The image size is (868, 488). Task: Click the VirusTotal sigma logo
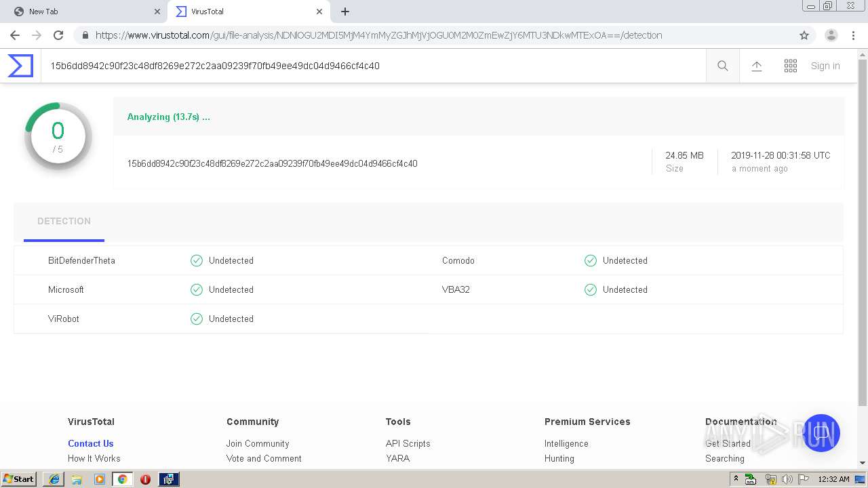pos(20,66)
